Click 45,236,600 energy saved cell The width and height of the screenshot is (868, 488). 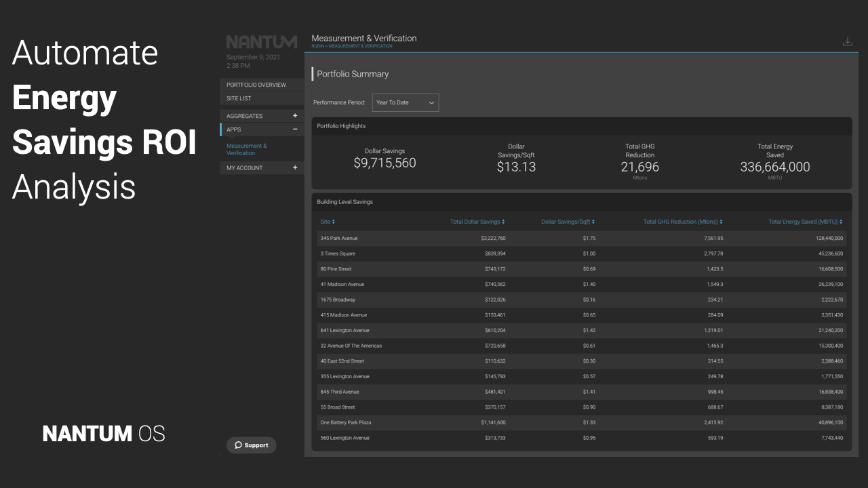(x=831, y=253)
